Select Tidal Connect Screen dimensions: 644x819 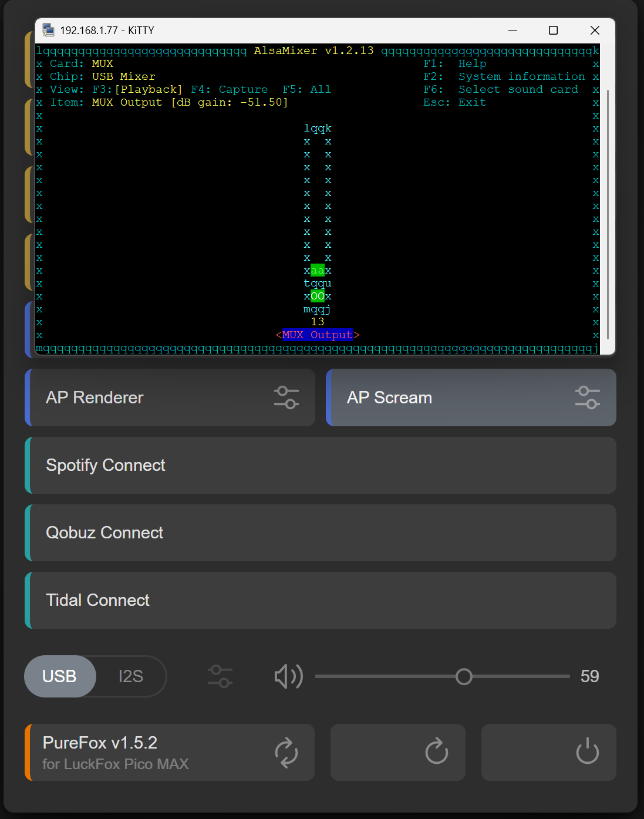(x=320, y=600)
